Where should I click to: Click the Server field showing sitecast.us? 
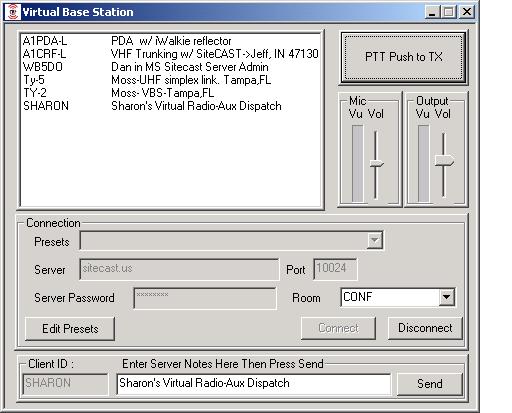point(179,269)
